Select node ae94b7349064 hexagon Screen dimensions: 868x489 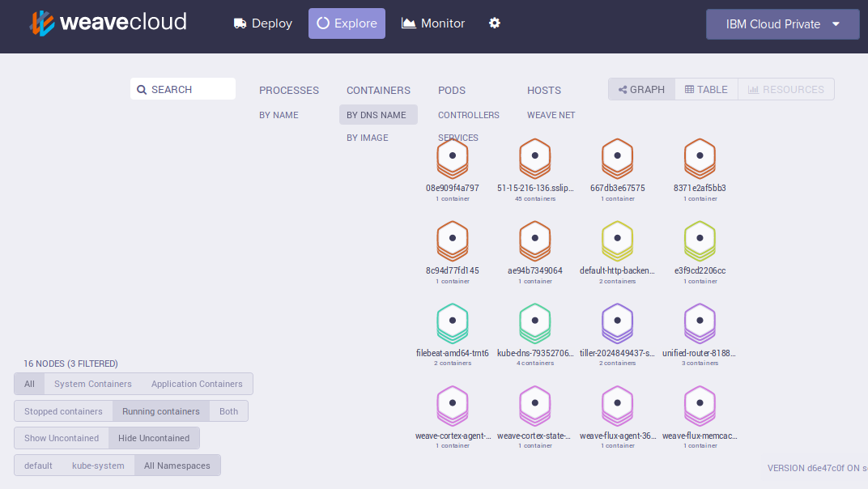534,240
